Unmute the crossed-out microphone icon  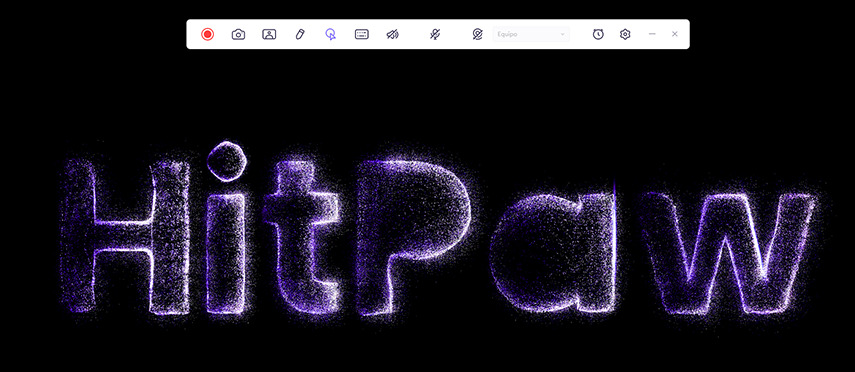[435, 34]
